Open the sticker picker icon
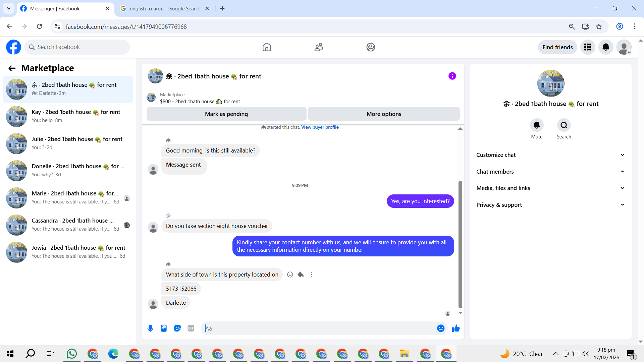 [177, 328]
